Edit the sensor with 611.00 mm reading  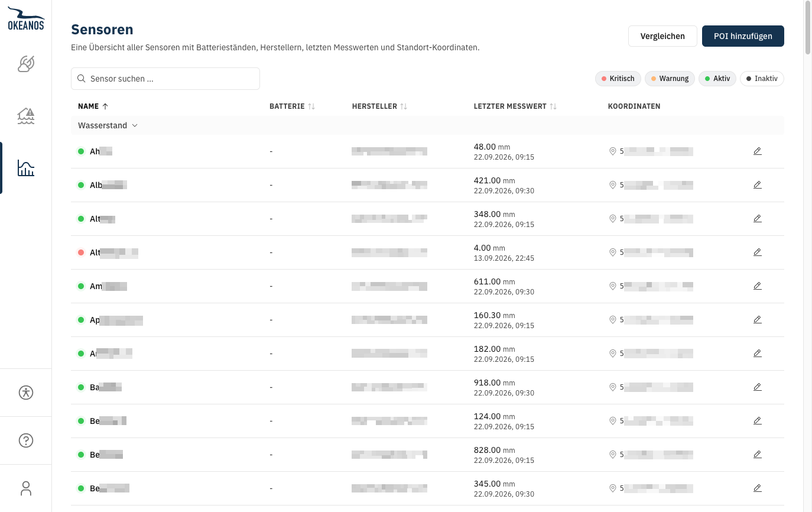[758, 286]
